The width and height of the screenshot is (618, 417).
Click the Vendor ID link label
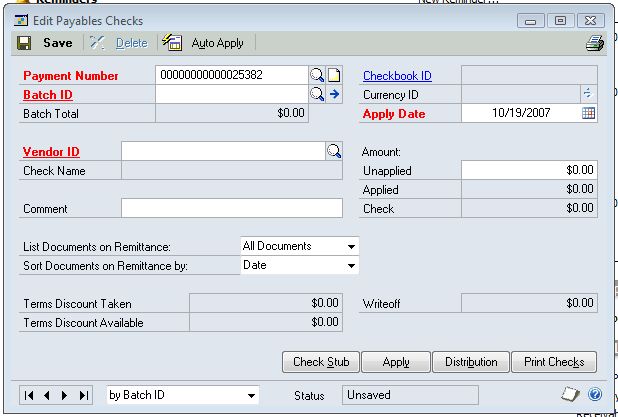click(x=51, y=152)
